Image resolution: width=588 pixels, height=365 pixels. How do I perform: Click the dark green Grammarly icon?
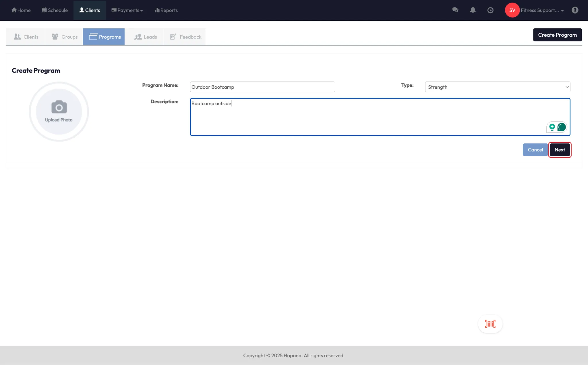click(562, 127)
